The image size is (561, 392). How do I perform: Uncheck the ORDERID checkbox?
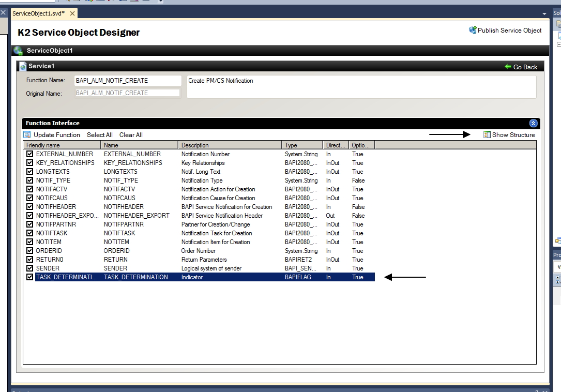29,251
